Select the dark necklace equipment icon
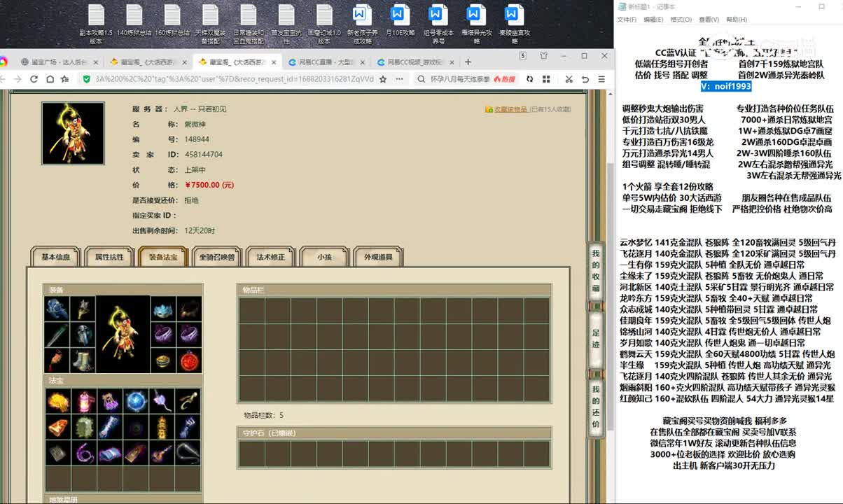 pyautogui.click(x=189, y=309)
